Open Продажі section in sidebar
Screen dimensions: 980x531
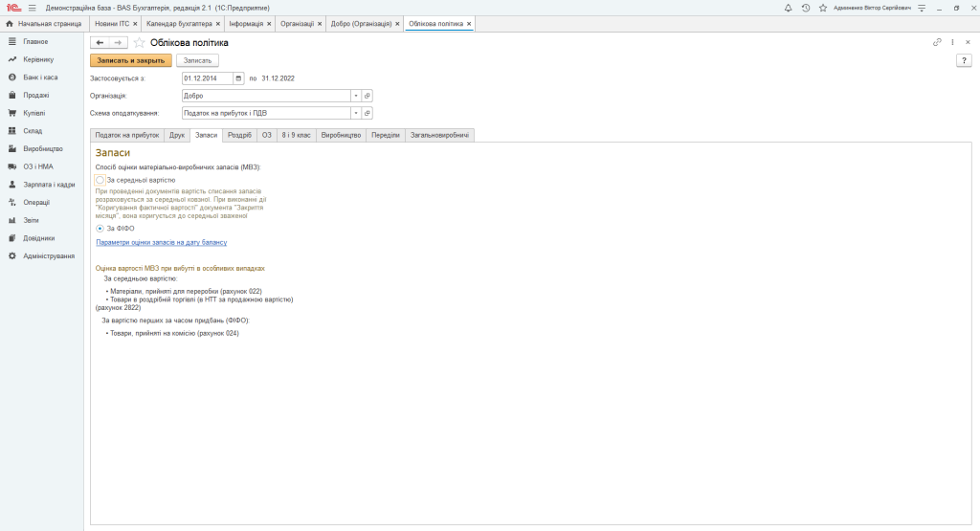[35, 95]
